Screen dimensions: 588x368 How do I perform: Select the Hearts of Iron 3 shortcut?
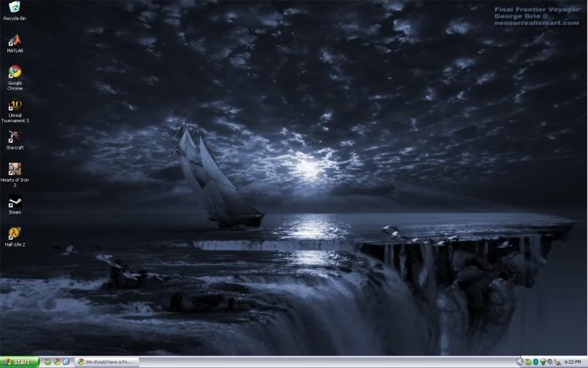pos(15,174)
